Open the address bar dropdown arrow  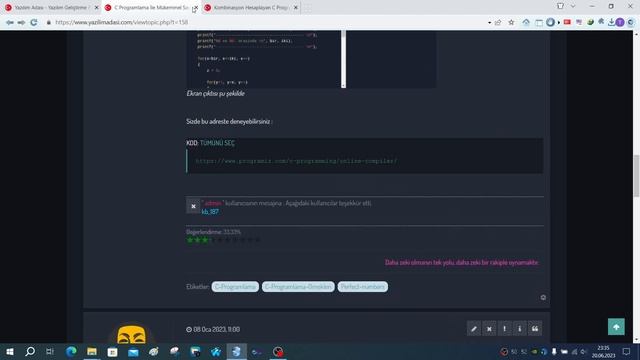(489, 23)
